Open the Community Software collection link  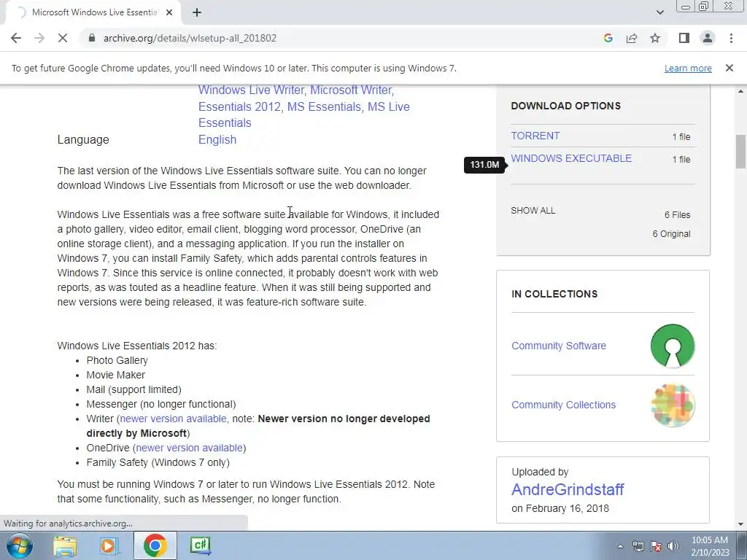click(x=559, y=346)
